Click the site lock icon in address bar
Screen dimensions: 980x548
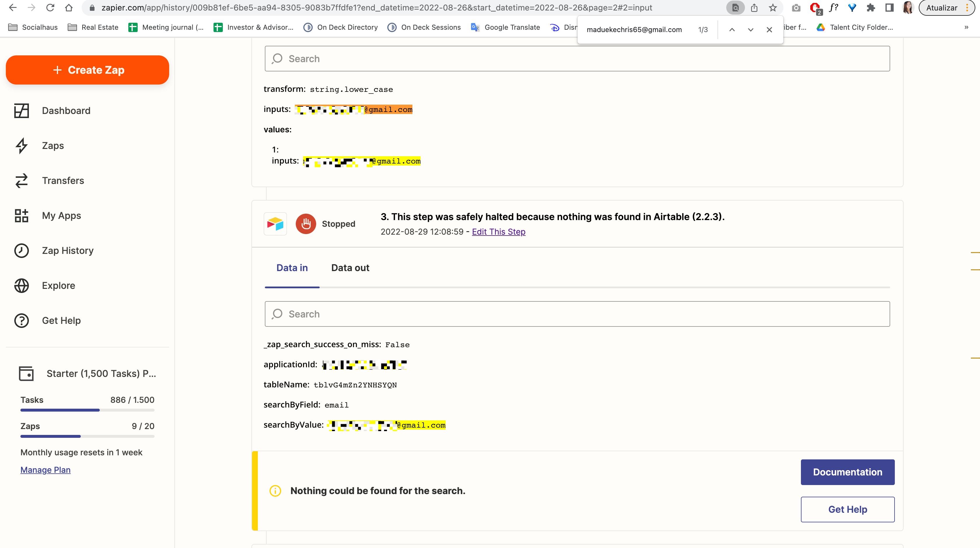pos(92,8)
